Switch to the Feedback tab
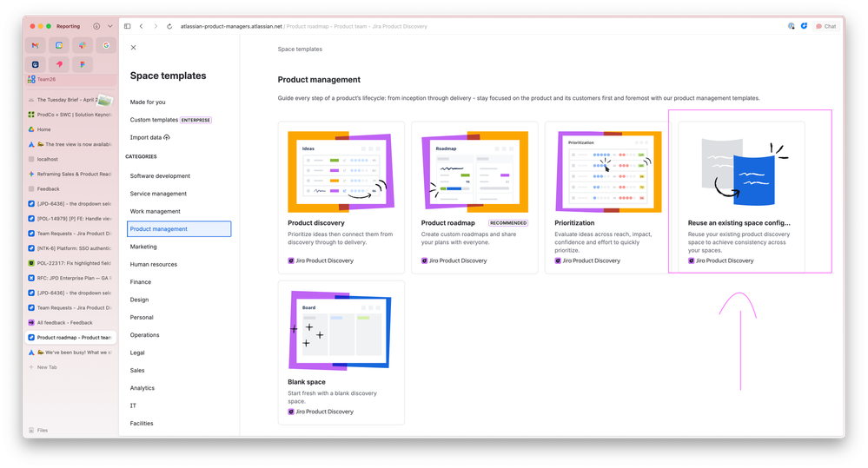 (x=71, y=188)
